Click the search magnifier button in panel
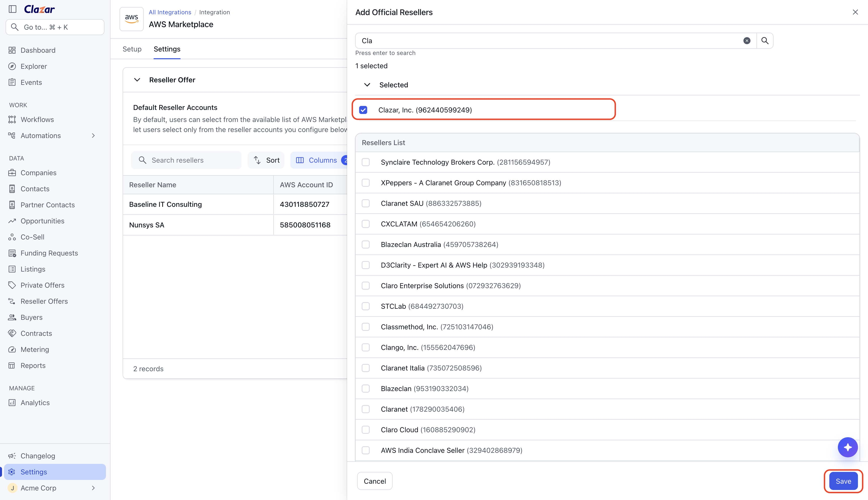This screenshot has width=868, height=500. [x=765, y=41]
